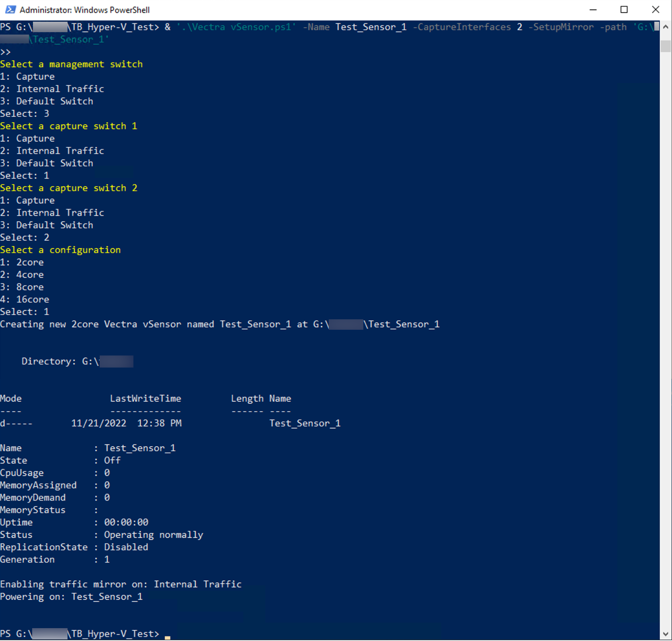672x641 pixels.
Task: Click the date '11/21/2022'
Action: coord(98,423)
